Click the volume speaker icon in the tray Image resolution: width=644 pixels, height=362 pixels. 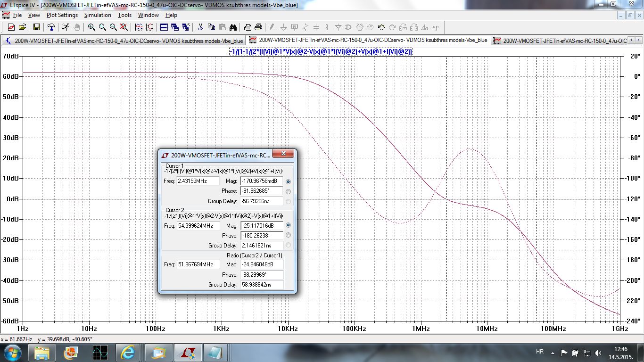pos(599,353)
